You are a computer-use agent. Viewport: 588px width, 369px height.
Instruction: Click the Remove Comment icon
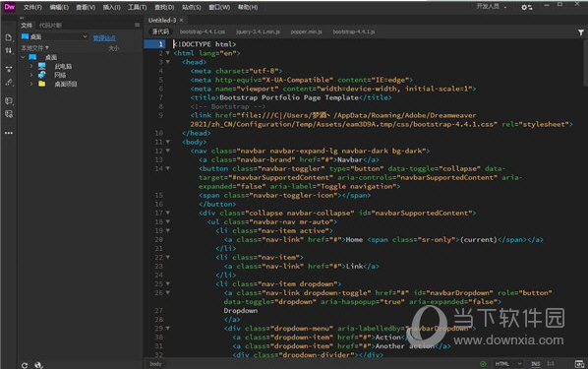point(9,114)
